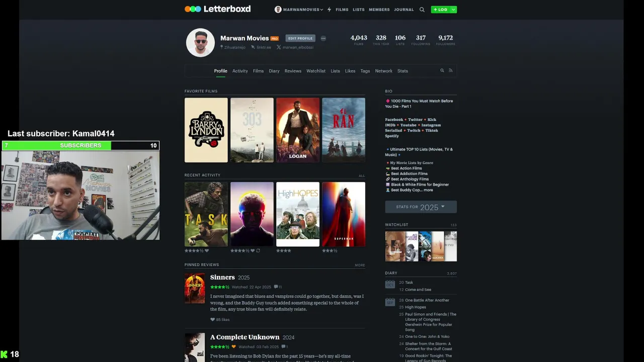The width and height of the screenshot is (644, 362).
Task: Switch to the Activity tab
Action: click(240, 71)
